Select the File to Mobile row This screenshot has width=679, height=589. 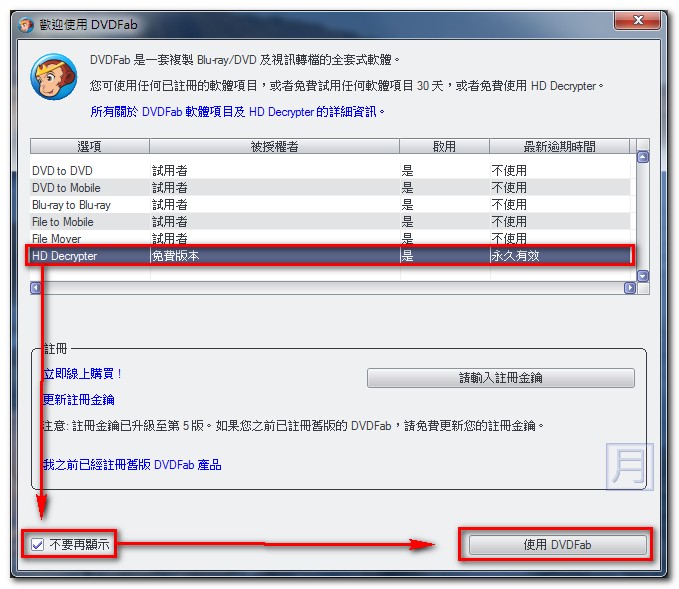click(330, 222)
